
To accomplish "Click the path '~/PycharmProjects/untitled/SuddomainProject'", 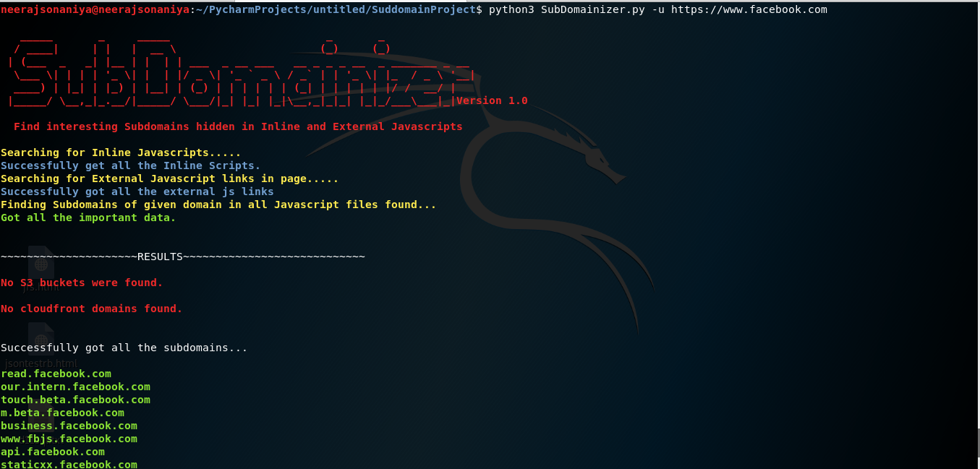I will 336,9.
